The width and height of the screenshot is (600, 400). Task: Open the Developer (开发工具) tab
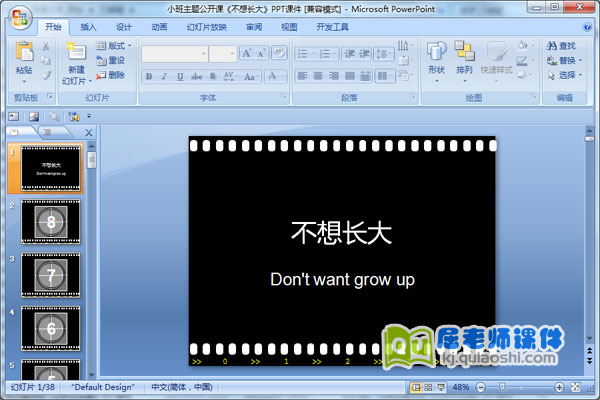point(332,27)
